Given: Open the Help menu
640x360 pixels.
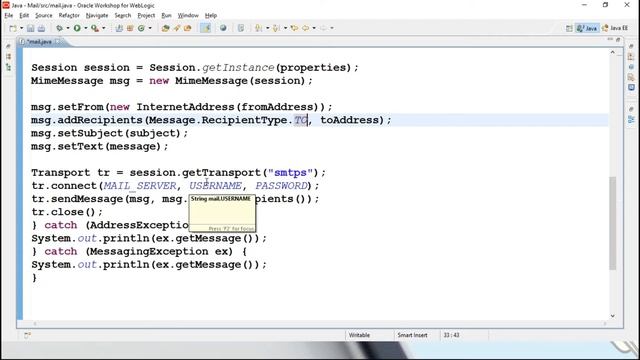Looking at the screenshot, I should [x=211, y=16].
